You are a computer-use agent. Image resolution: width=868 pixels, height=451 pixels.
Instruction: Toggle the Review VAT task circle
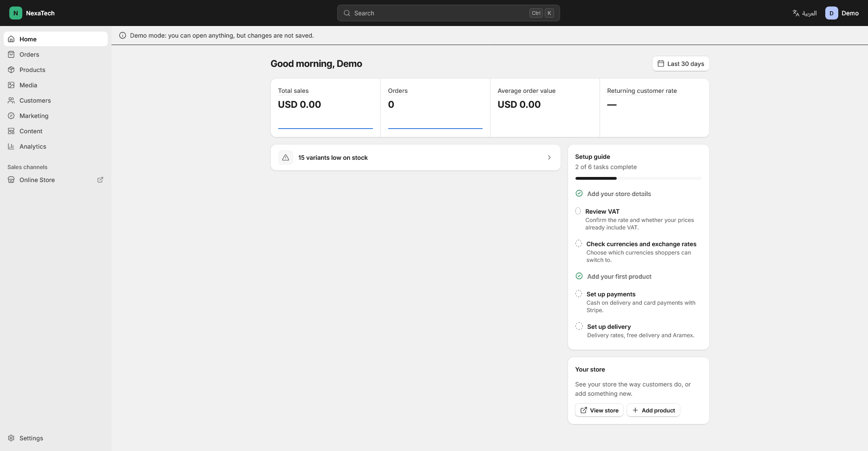[x=578, y=211]
